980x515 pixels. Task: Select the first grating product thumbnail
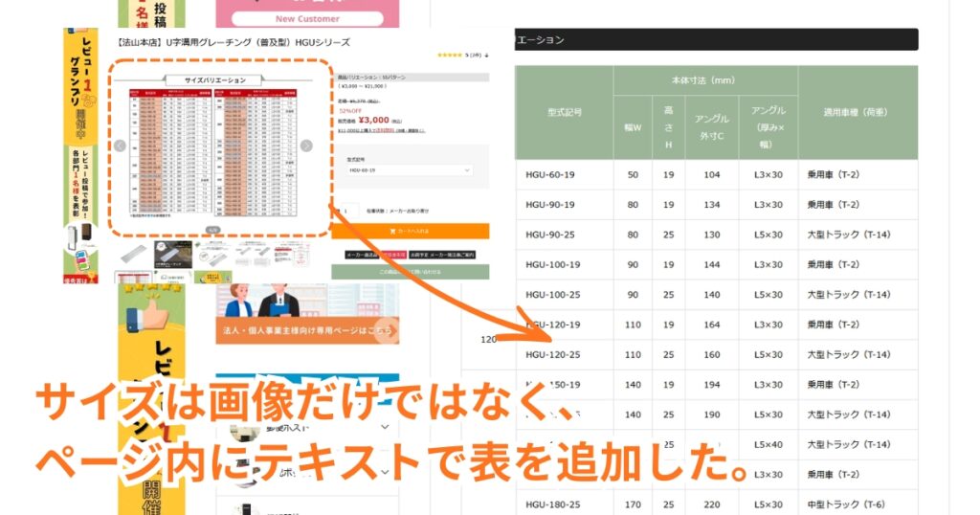133,255
